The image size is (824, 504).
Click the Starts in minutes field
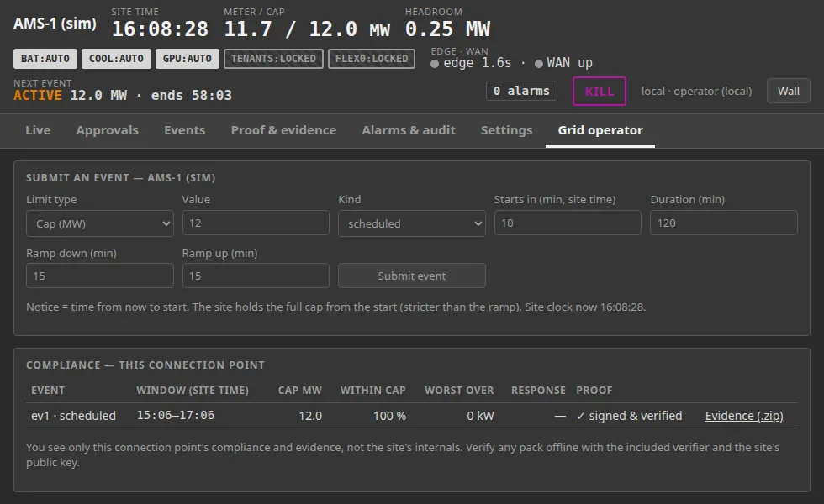click(x=568, y=223)
